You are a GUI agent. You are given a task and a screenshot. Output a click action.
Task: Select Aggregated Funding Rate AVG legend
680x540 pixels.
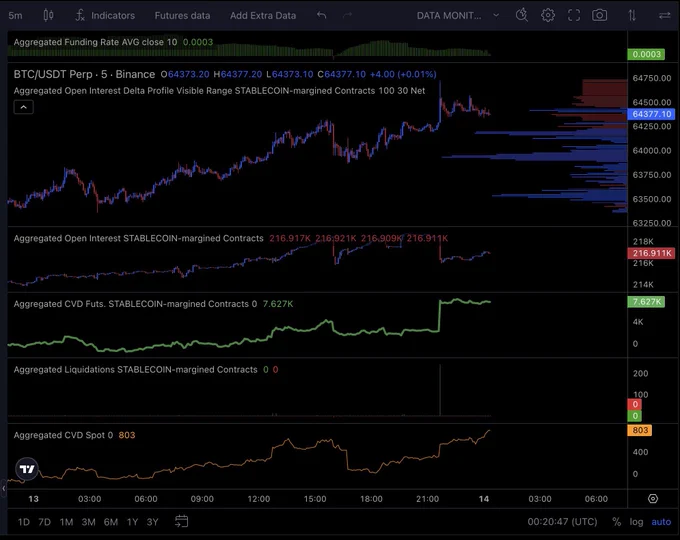click(x=95, y=42)
